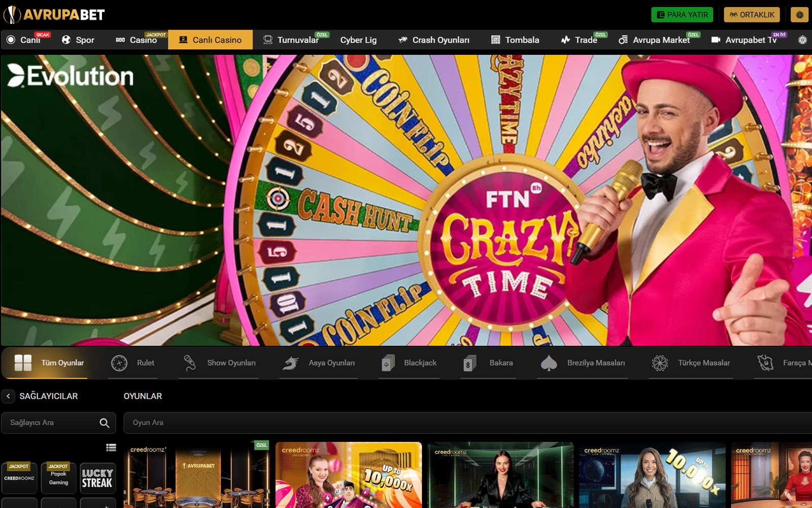This screenshot has height=508, width=812.
Task: Go to the Crash Oyunları menu
Action: [x=434, y=40]
